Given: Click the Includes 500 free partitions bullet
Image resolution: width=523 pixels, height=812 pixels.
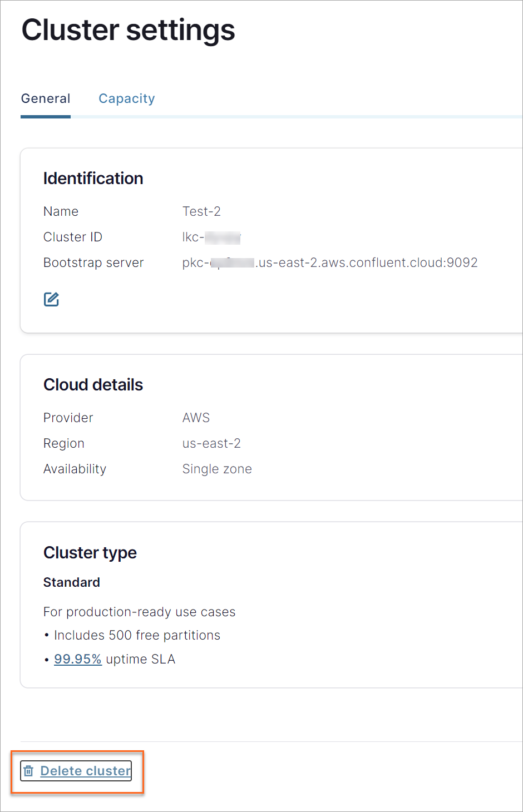Looking at the screenshot, I should point(136,635).
